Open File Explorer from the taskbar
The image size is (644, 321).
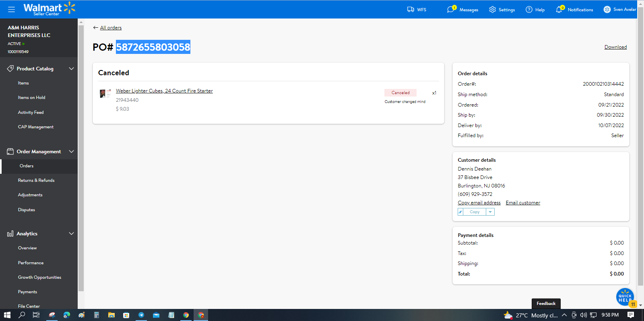(111, 315)
